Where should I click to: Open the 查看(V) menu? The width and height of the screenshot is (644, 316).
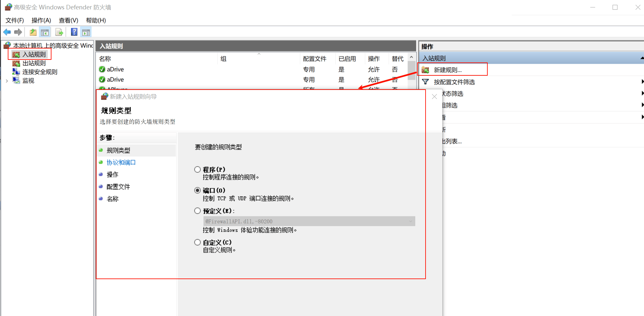click(68, 20)
